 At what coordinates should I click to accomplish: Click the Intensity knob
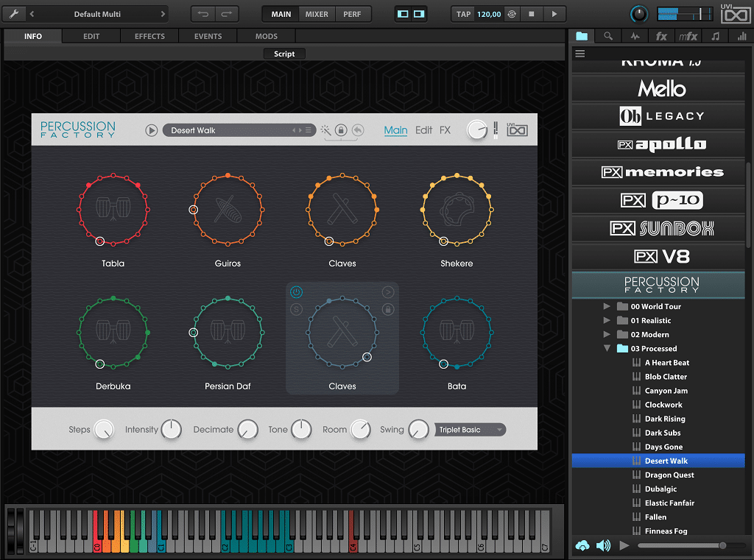(x=171, y=429)
